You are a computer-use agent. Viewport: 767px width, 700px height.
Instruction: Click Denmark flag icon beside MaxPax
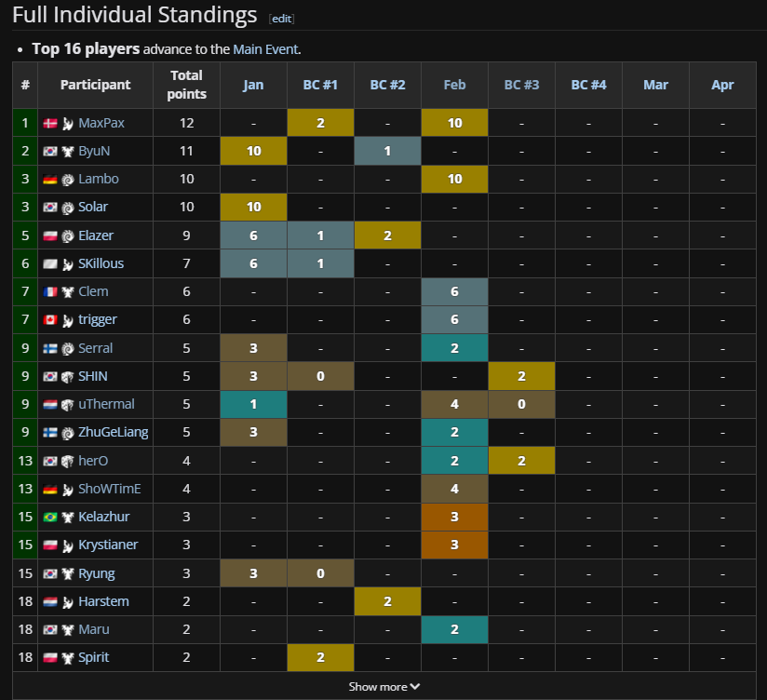tap(50, 123)
